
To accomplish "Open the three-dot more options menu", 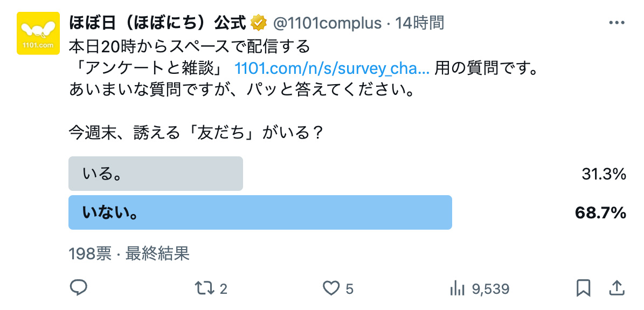I will coord(616,23).
